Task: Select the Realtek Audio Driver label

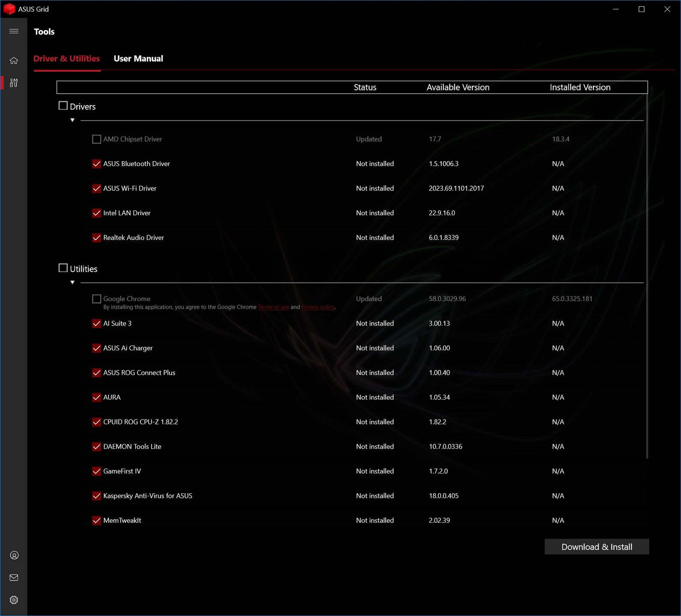Action: pyautogui.click(x=134, y=238)
